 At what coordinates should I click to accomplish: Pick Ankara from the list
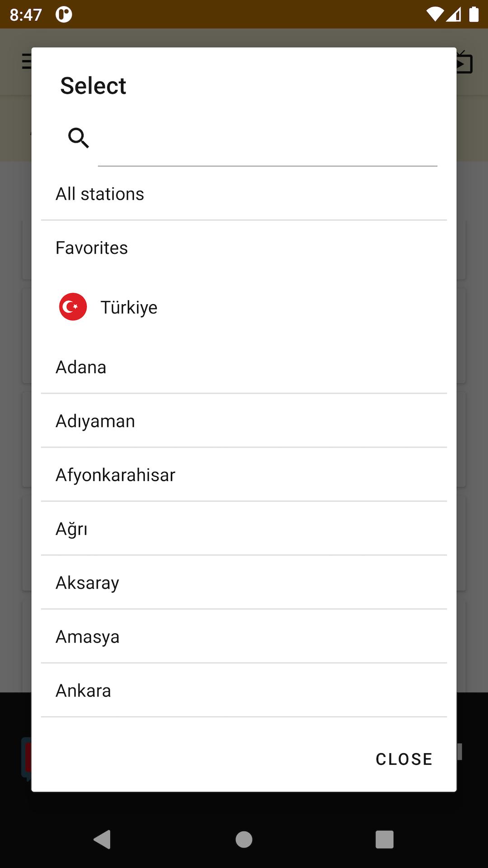[244, 690]
